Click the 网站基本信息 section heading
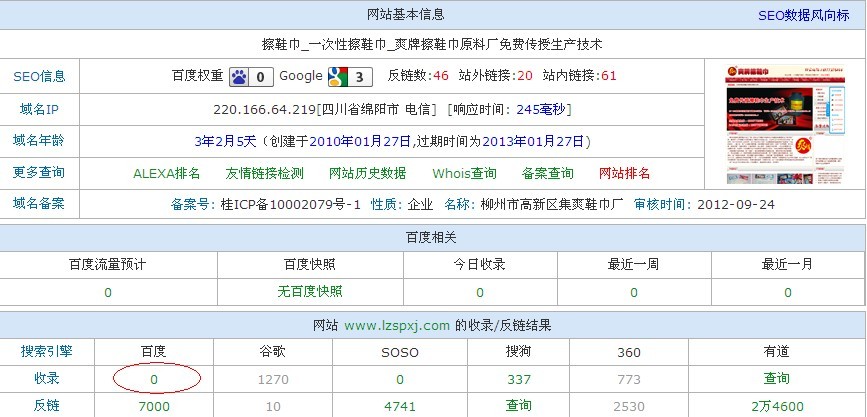Screen dimensions: 867x417 pyautogui.click(x=406, y=14)
